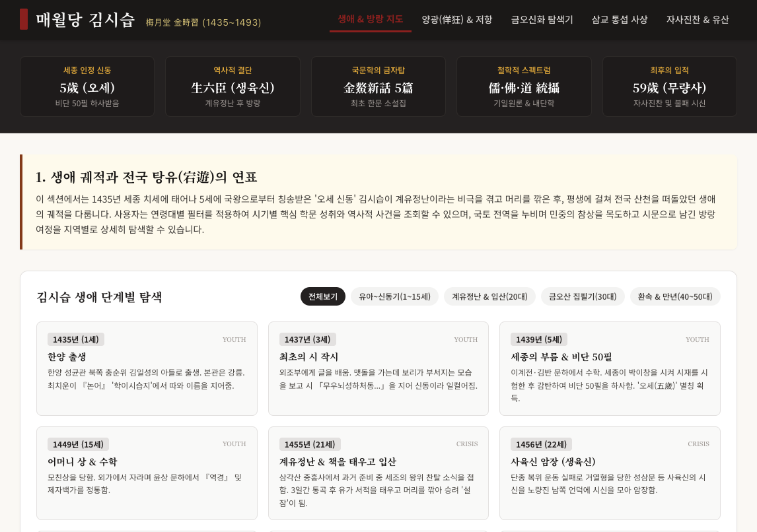Click the 철학적 스펙트럼 stat card
Viewport: 757px width, 532px height.
click(524, 86)
